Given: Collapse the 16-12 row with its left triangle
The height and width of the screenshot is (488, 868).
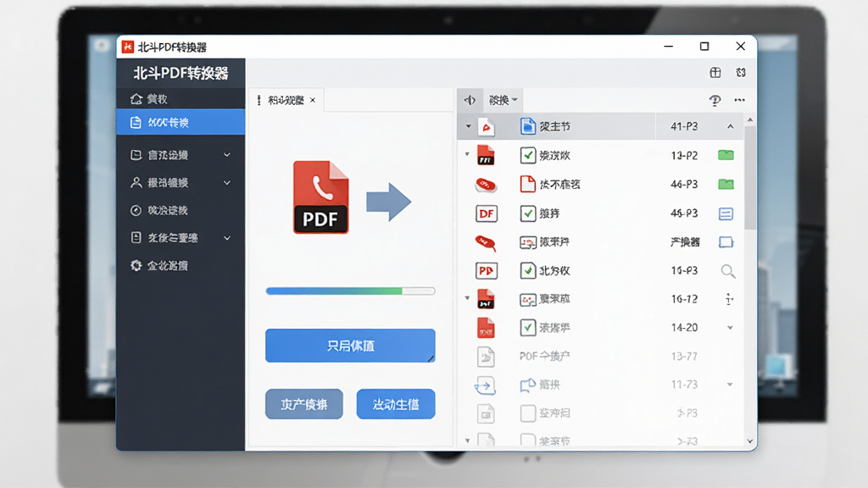Looking at the screenshot, I should tap(467, 298).
